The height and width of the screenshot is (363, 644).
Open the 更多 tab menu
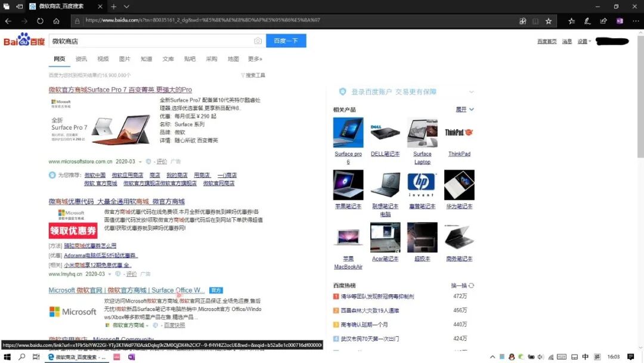[x=255, y=59]
